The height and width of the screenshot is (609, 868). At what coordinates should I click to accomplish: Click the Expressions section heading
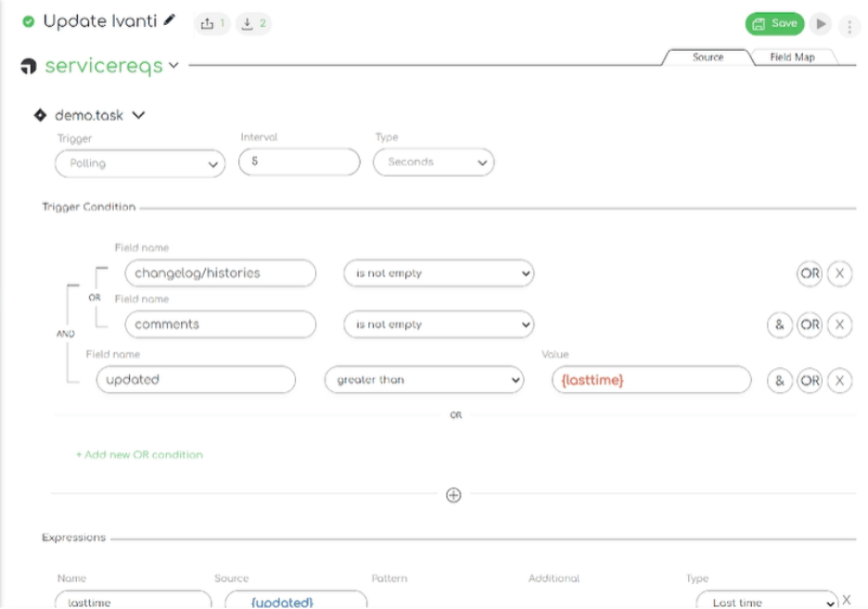pos(73,538)
